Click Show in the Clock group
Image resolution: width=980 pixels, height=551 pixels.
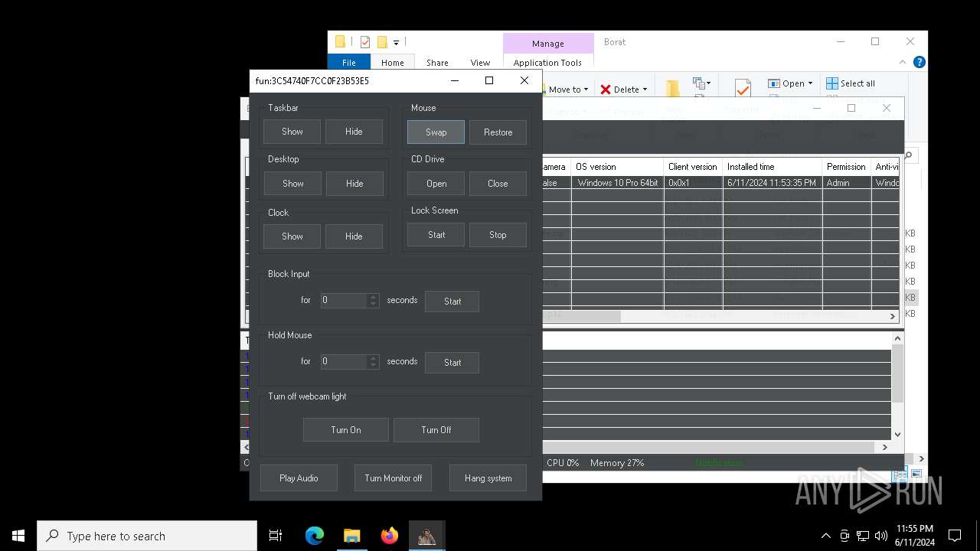click(x=292, y=236)
